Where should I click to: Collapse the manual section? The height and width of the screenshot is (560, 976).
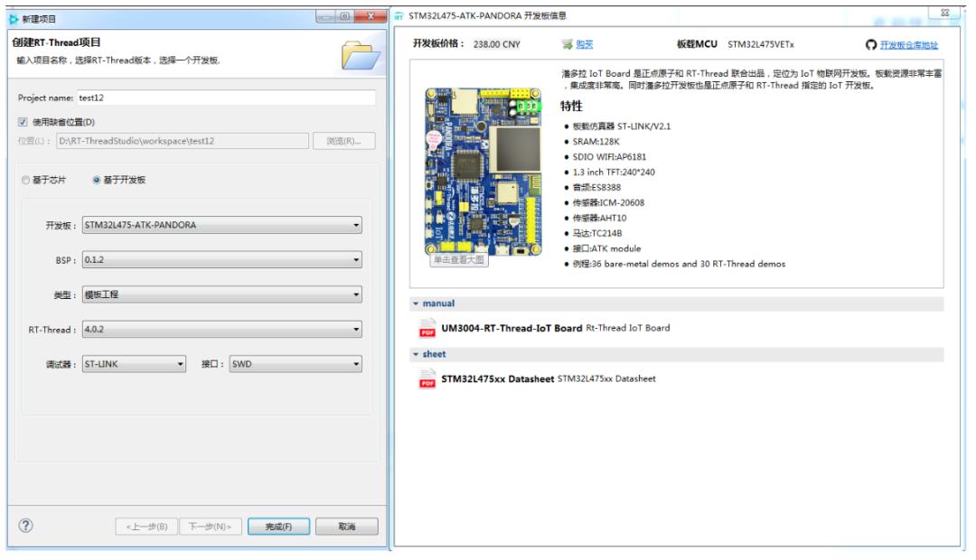pos(416,303)
